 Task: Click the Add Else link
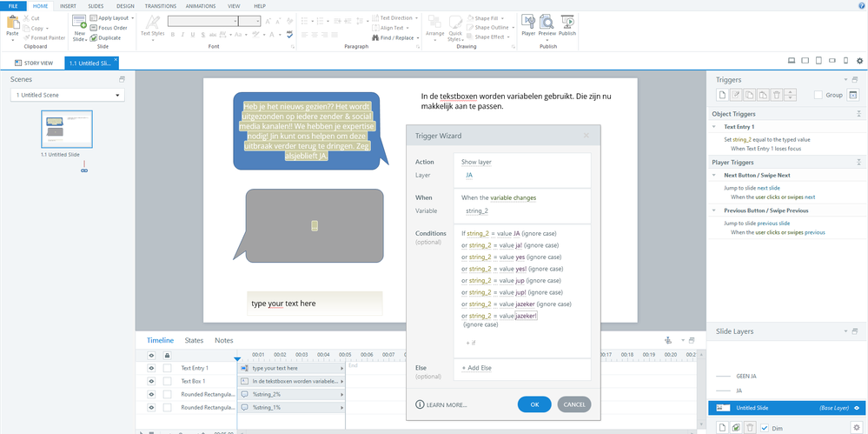(x=478, y=369)
